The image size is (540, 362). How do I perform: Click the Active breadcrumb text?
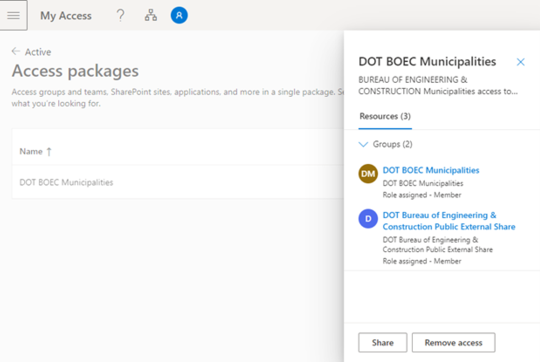(x=38, y=52)
